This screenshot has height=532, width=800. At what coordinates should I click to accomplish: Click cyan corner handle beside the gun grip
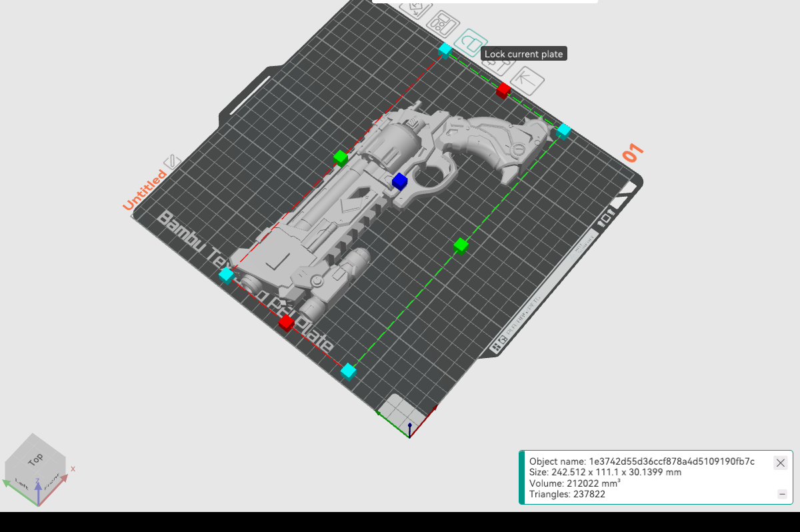(x=564, y=130)
